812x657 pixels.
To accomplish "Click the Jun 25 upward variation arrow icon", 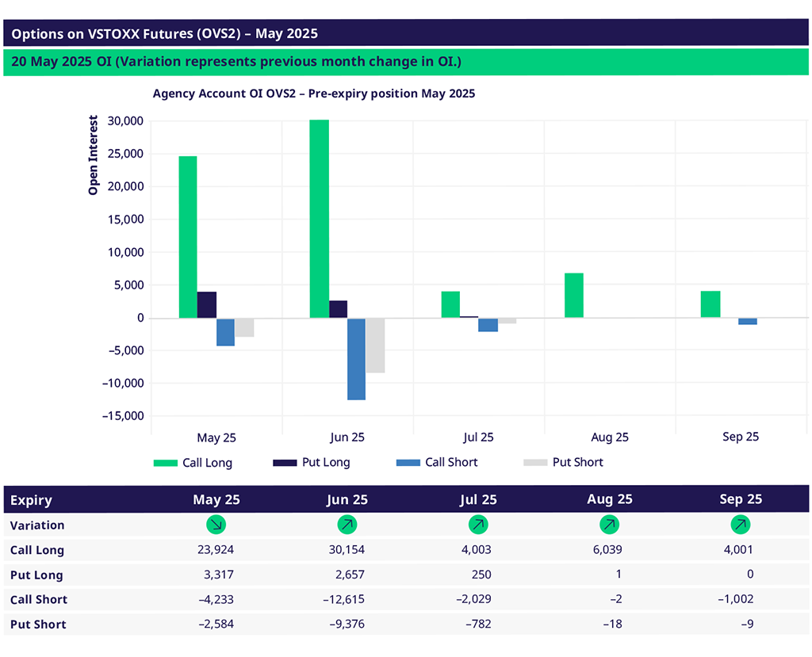I will 347,525.
